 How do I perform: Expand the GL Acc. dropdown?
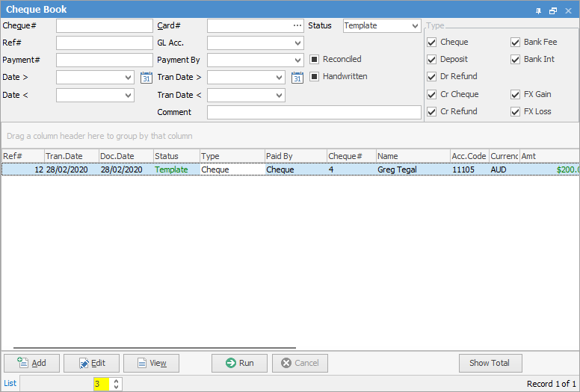[x=297, y=43]
